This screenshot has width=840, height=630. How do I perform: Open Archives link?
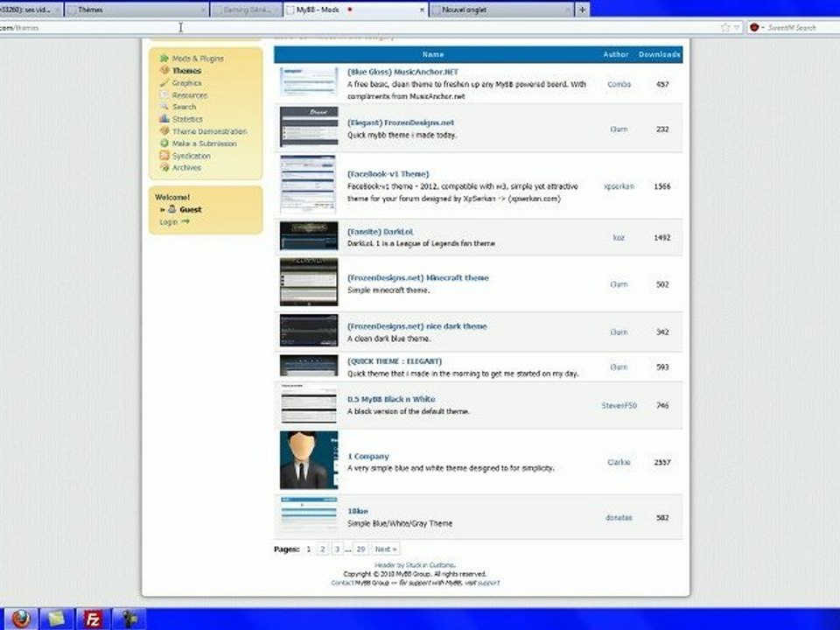click(x=186, y=168)
